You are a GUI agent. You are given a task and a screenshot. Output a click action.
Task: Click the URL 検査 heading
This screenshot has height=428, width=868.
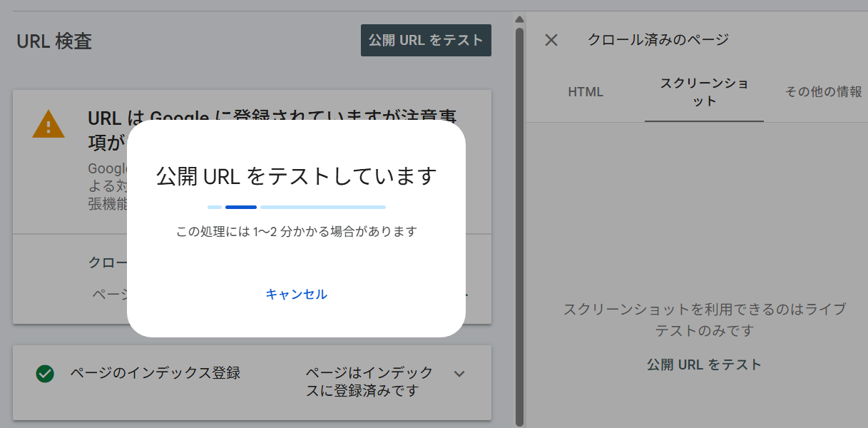pyautogui.click(x=54, y=41)
